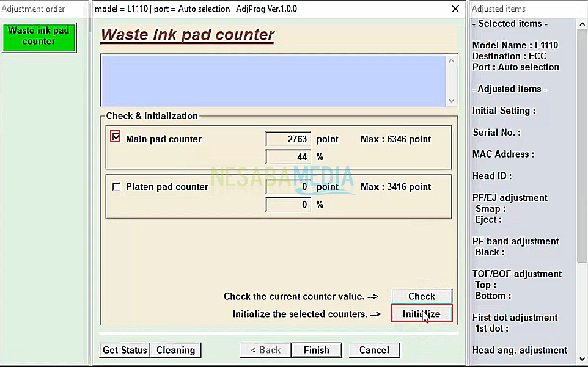The image size is (588, 367).
Task: Select Waste ink pad counter green button
Action: (x=39, y=37)
